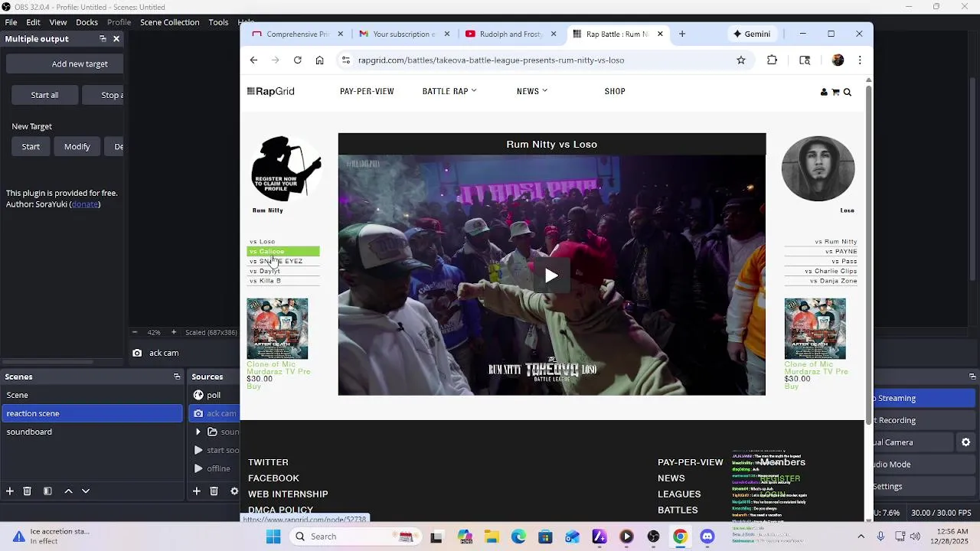Expand NEWS dropdown menu
The image size is (980, 551).
pyautogui.click(x=532, y=91)
